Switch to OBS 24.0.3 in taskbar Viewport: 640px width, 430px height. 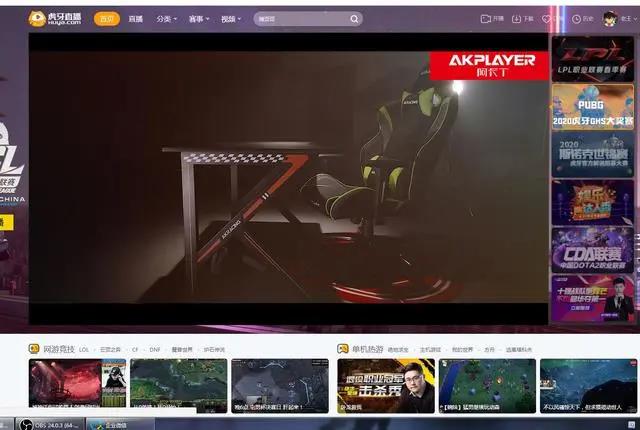click(x=50, y=424)
